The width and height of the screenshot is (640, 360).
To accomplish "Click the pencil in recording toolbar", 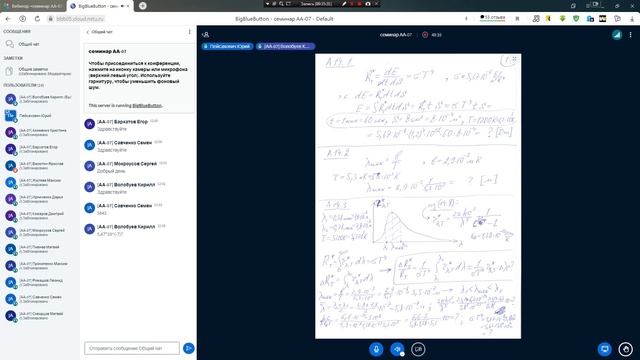I will pos(344,4).
